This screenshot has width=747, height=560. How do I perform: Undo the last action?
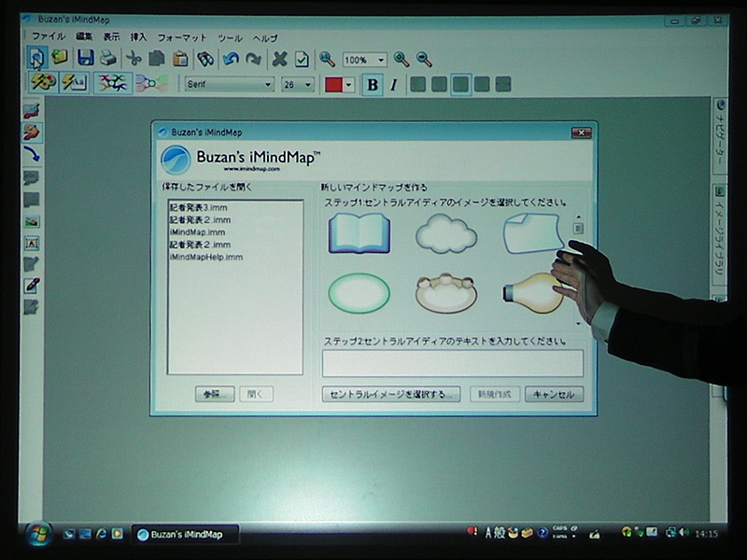(231, 58)
